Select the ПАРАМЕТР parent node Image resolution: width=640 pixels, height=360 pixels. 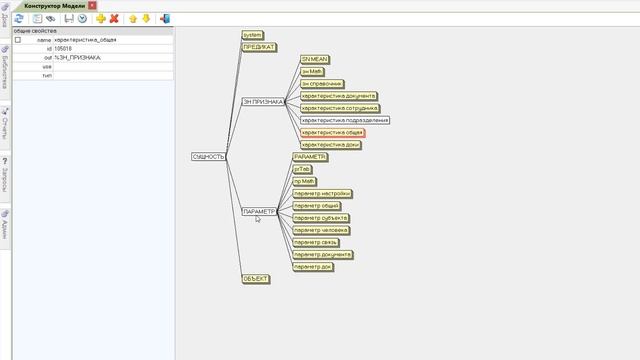(259, 211)
